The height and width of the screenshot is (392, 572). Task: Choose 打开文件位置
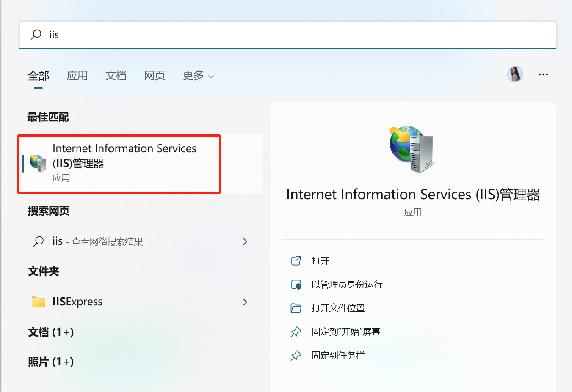[x=338, y=308]
